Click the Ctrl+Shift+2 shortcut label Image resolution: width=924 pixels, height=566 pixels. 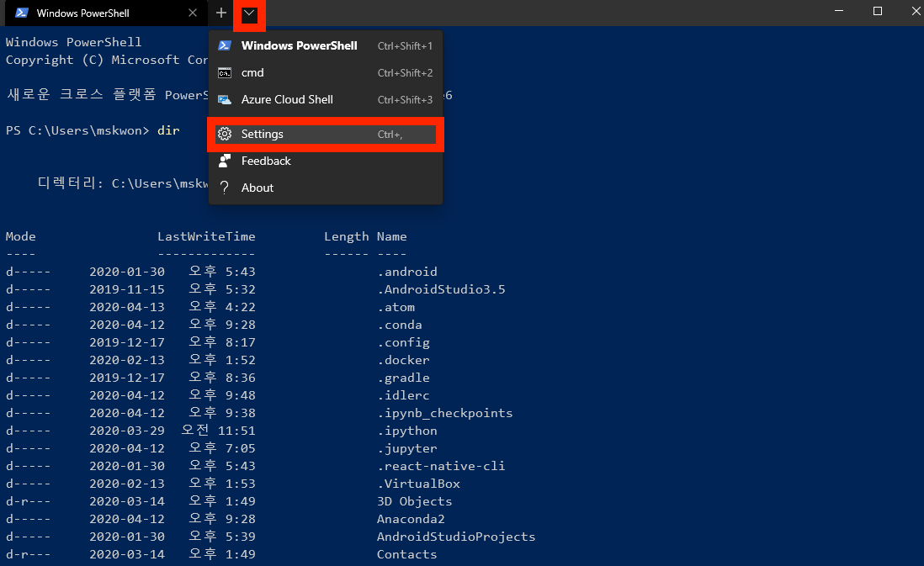[x=405, y=73]
